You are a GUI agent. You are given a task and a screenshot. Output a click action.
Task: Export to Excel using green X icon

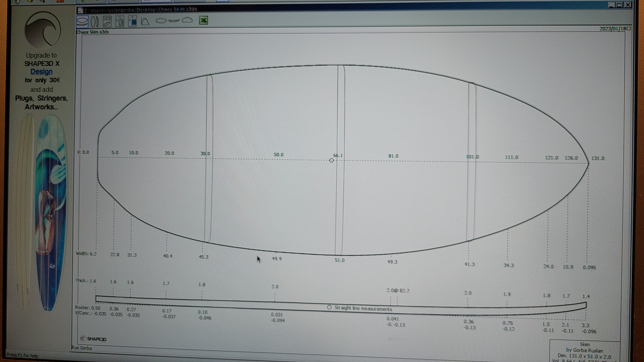point(204,21)
